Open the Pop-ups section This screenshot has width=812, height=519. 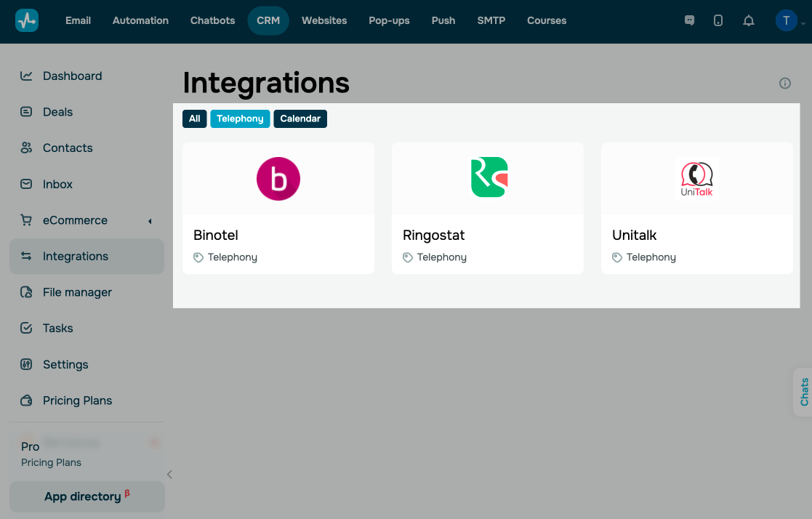coord(389,21)
